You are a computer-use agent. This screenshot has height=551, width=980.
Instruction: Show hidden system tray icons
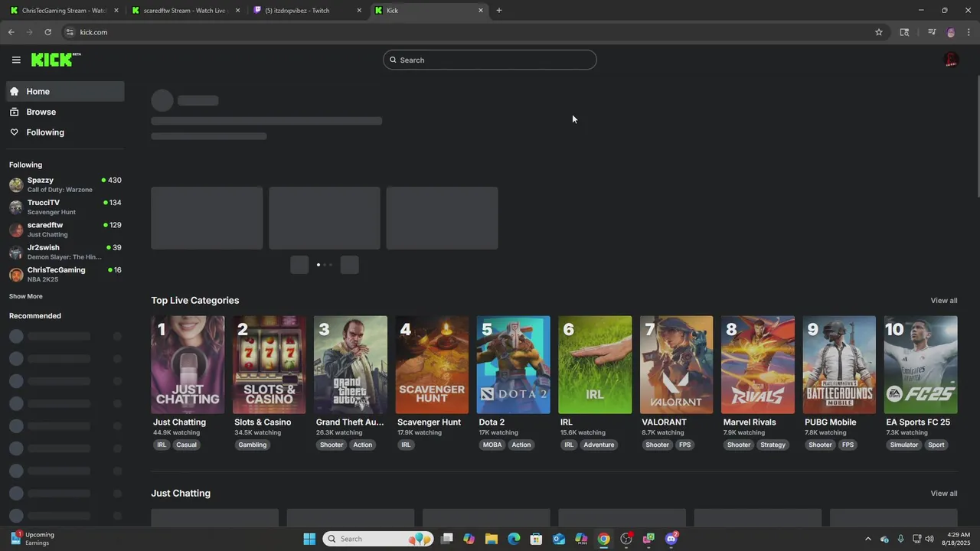tap(867, 539)
